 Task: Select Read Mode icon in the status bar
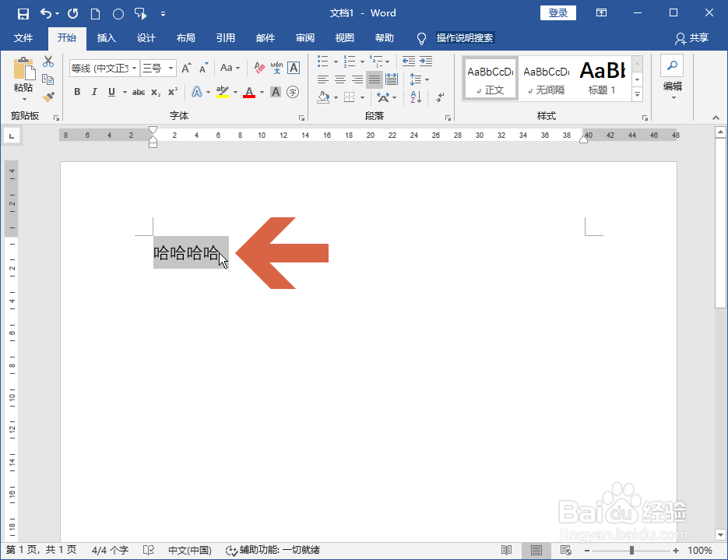[507, 549]
